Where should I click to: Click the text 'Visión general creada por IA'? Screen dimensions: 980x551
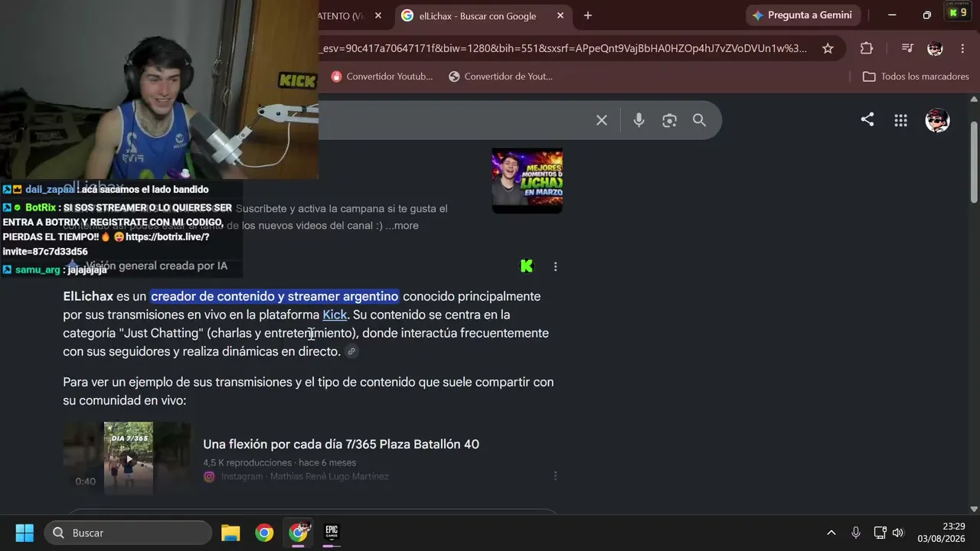[156, 266]
